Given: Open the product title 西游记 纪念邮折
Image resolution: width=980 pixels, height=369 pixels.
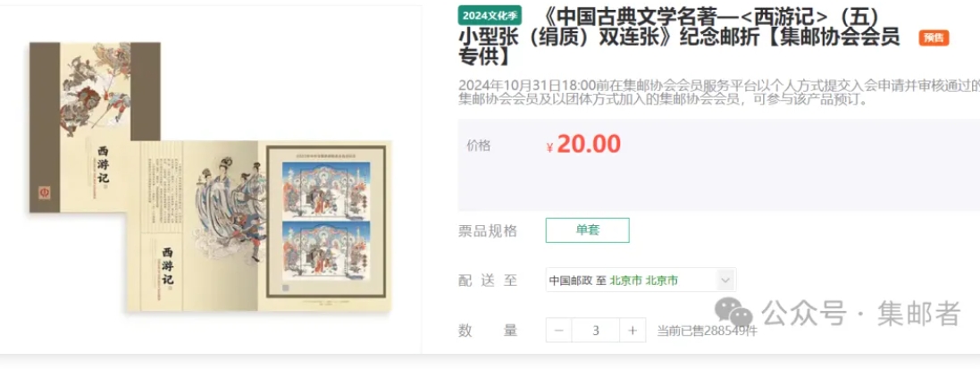Looking at the screenshot, I should tap(679, 35).
